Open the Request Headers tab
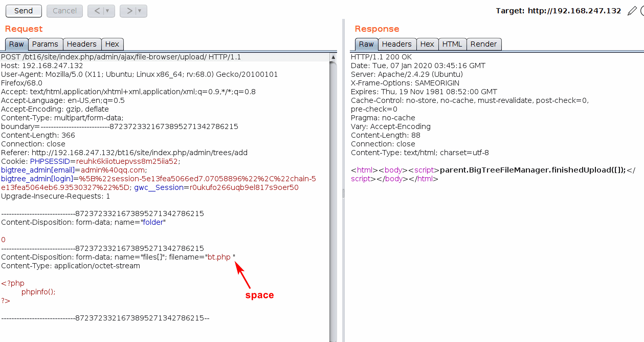The height and width of the screenshot is (342, 644). [82, 44]
